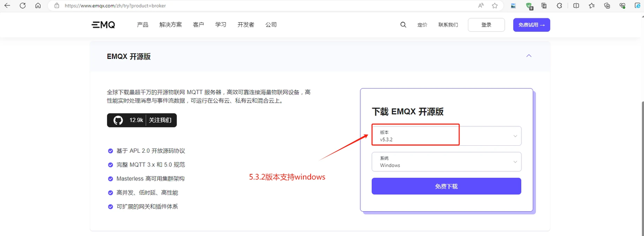Click the text 基于 APL 2.0 开放源码协议

[x=151, y=151]
